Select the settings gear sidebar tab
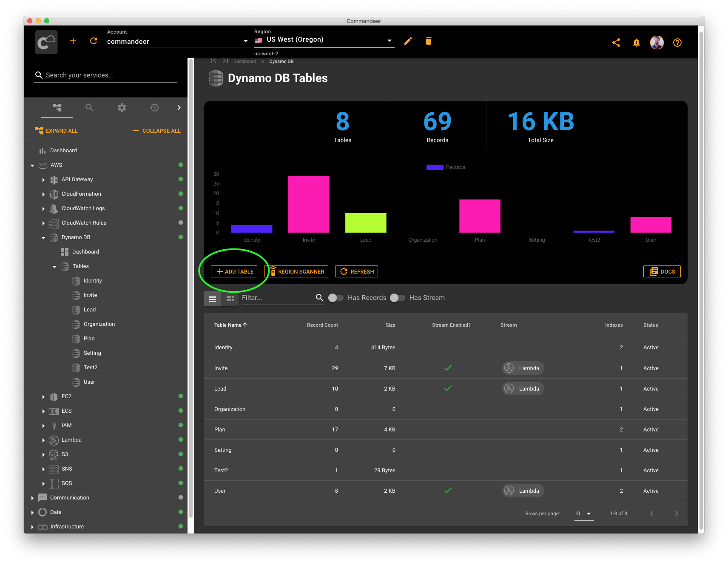 122,108
